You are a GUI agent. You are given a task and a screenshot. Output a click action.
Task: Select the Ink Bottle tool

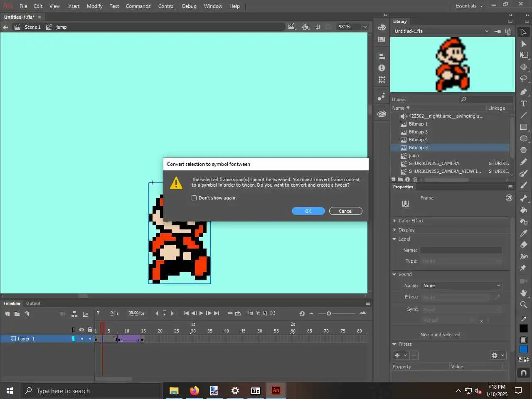[524, 222]
